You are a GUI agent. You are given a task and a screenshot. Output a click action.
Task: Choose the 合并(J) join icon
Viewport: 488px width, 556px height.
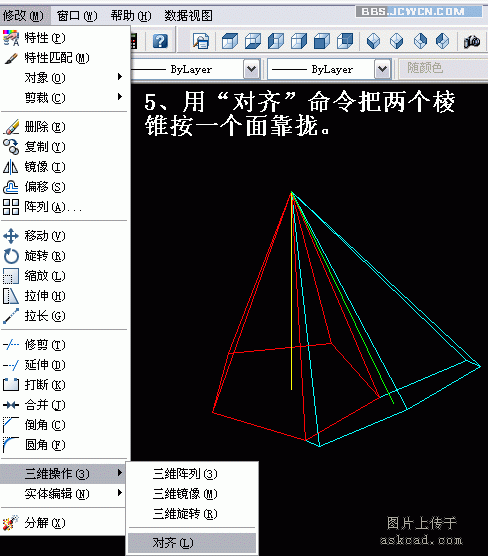11,405
